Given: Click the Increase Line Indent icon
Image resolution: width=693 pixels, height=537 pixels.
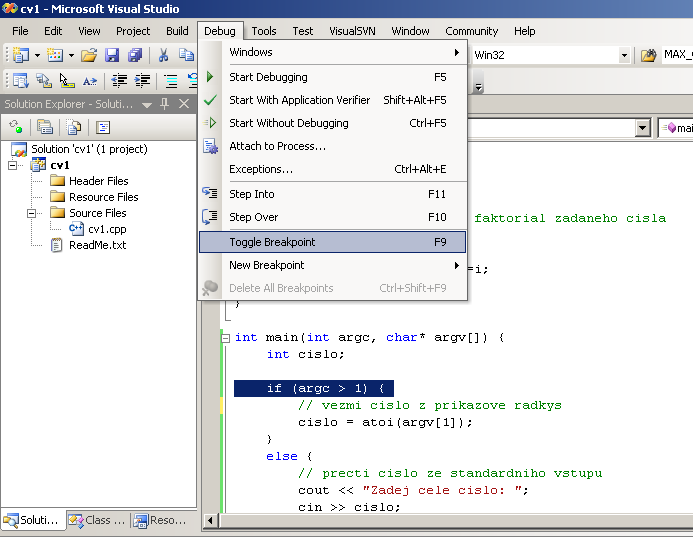Looking at the screenshot, I should click(x=142, y=81).
